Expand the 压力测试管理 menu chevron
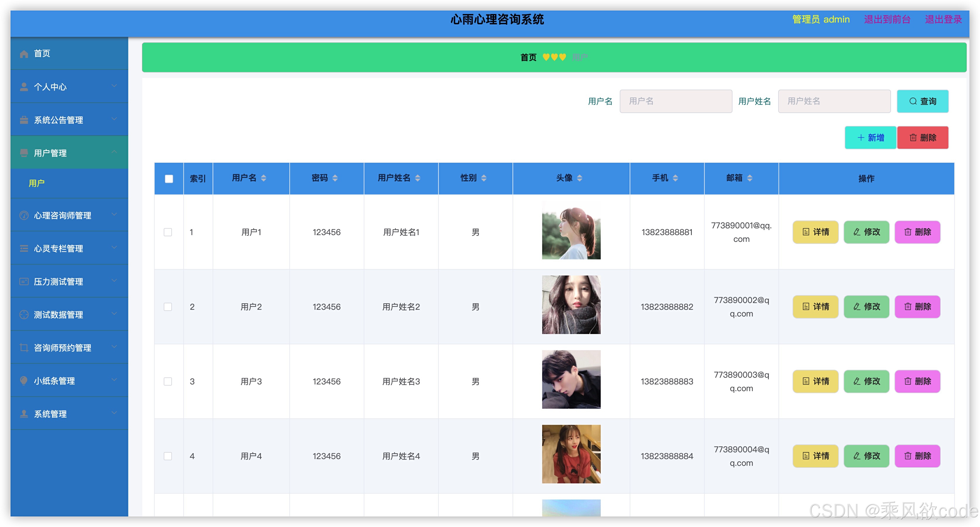 pyautogui.click(x=114, y=281)
